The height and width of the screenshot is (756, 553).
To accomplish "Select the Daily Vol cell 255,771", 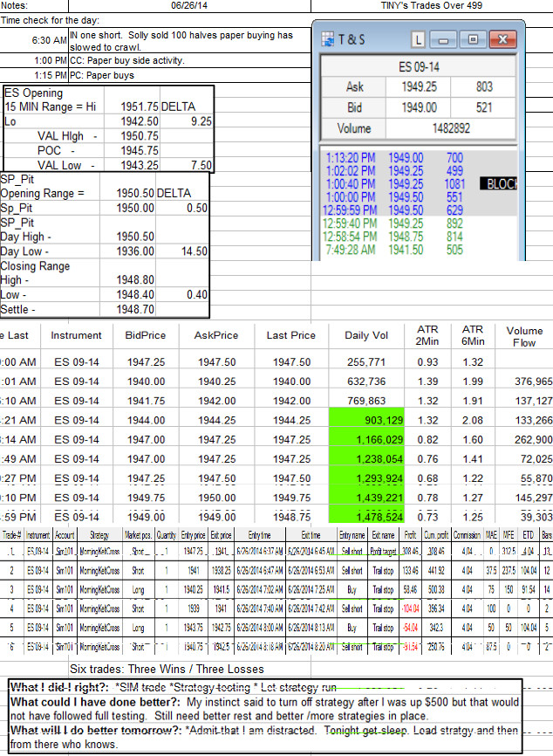I will (366, 362).
